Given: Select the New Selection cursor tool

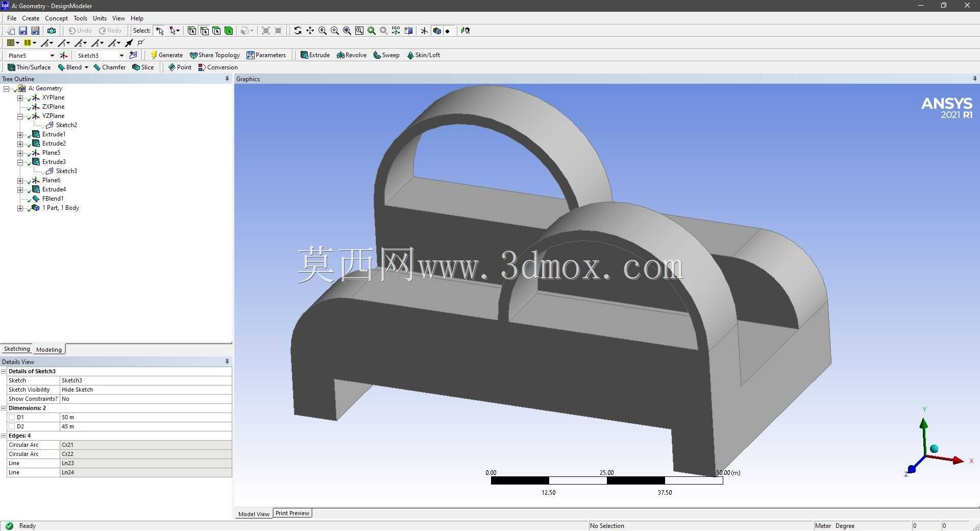Looking at the screenshot, I should [160, 31].
